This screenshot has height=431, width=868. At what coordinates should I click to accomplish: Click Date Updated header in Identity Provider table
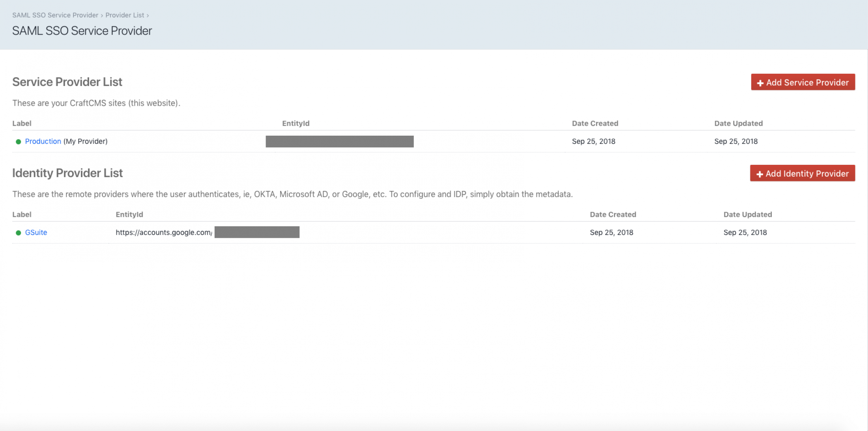click(x=747, y=215)
